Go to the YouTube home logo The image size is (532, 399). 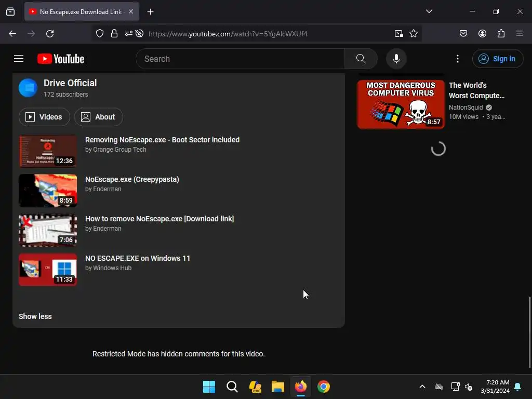(x=61, y=59)
